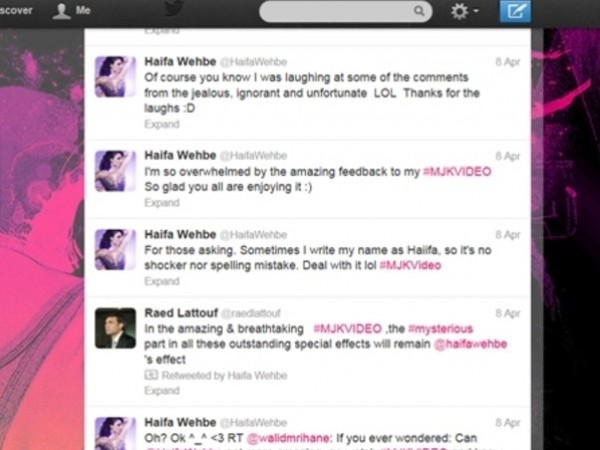Screen dimensions: 600x450
Task: Open the #mysterious hashtag link
Action: coord(440,329)
